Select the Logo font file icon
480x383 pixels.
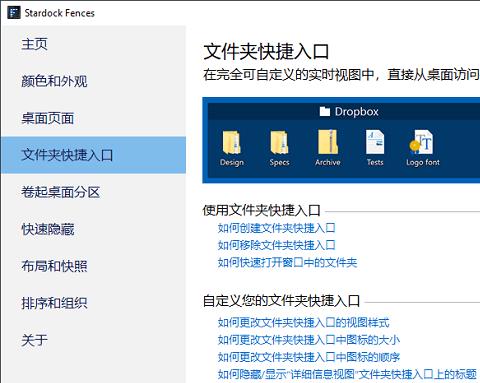pos(422,142)
